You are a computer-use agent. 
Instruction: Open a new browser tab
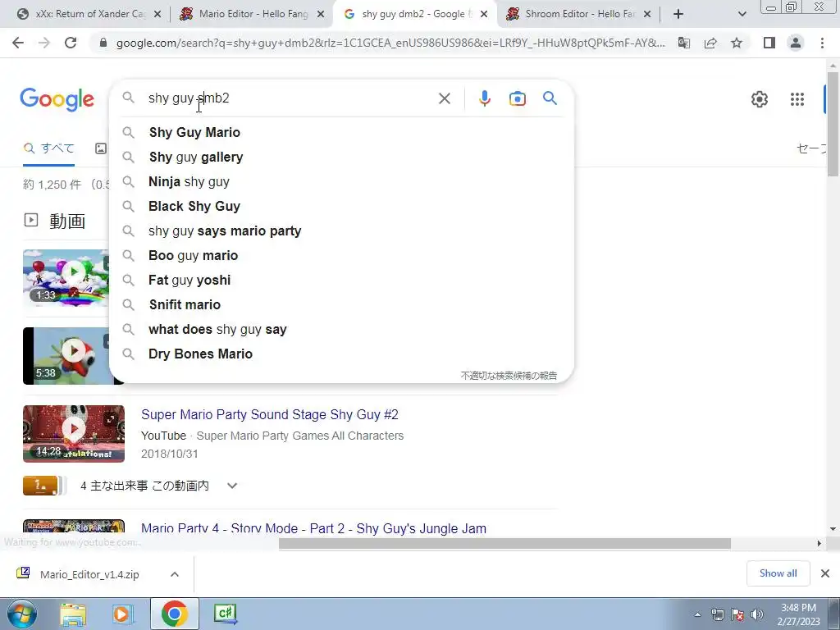pyautogui.click(x=678, y=14)
